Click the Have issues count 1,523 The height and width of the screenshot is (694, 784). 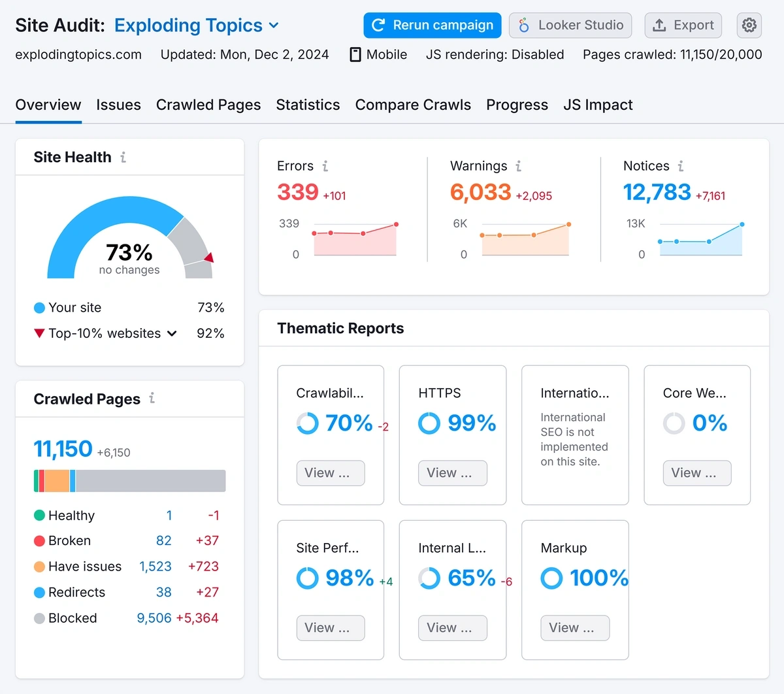click(x=155, y=567)
